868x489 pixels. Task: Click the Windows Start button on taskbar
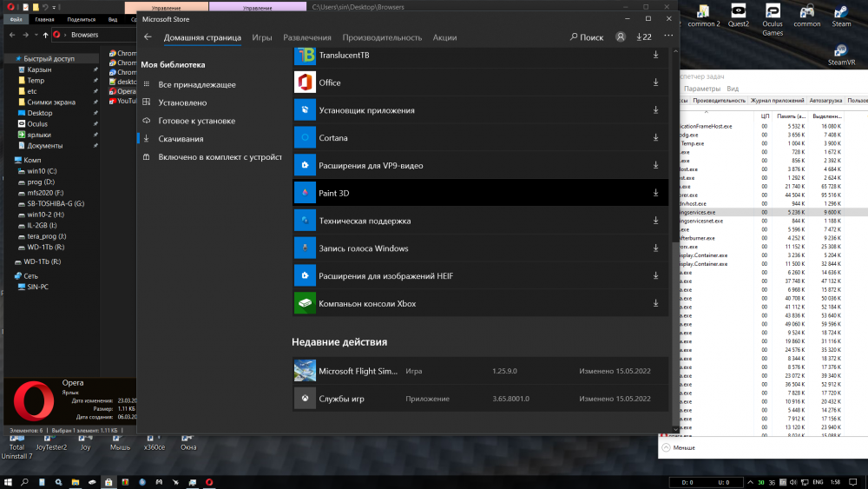(8, 482)
